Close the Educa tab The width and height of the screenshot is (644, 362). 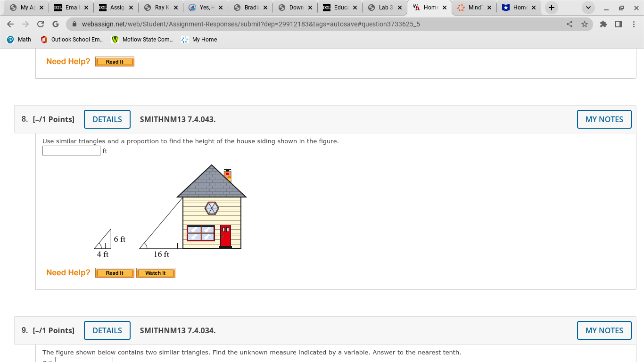(x=355, y=8)
